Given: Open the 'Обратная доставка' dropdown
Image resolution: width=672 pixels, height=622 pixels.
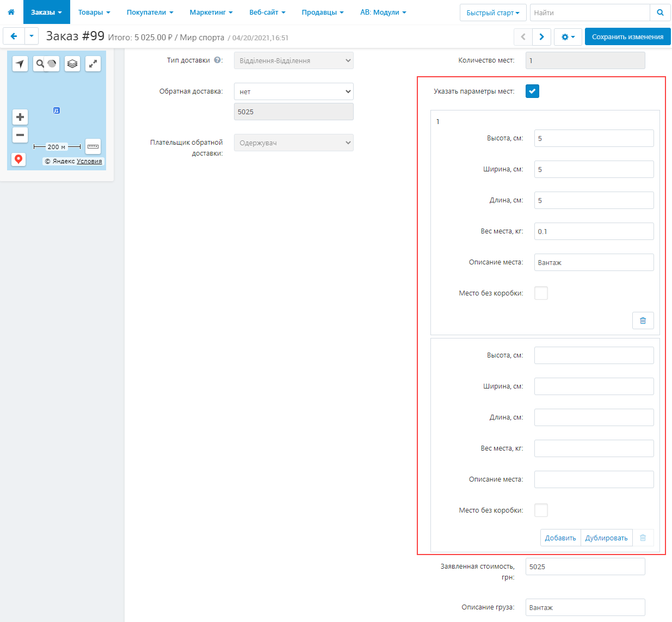Looking at the screenshot, I should [x=293, y=91].
